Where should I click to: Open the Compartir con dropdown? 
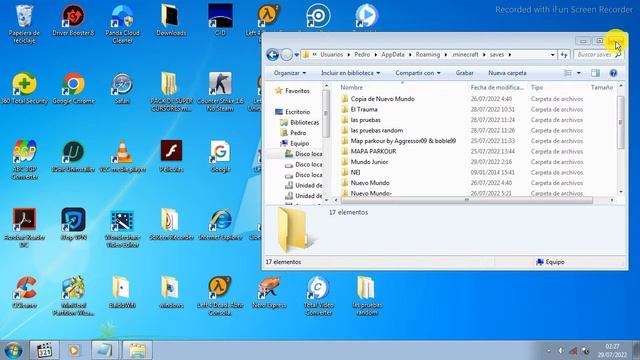(x=418, y=73)
